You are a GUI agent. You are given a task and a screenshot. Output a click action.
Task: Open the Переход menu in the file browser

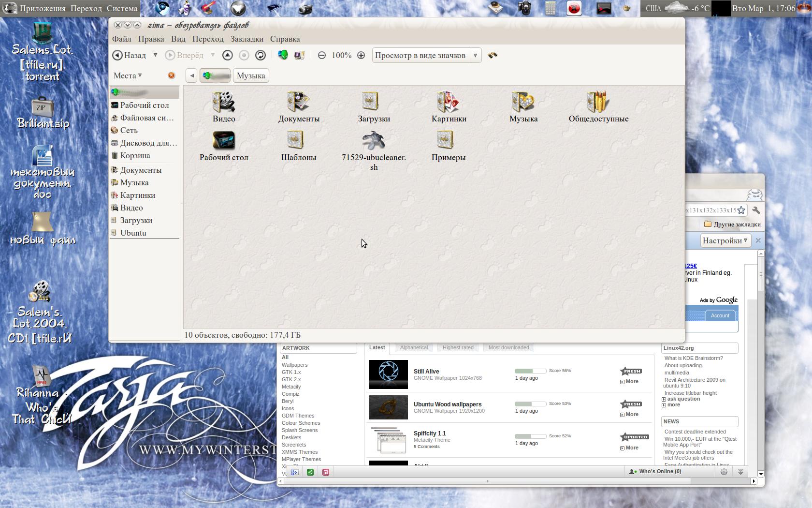208,39
